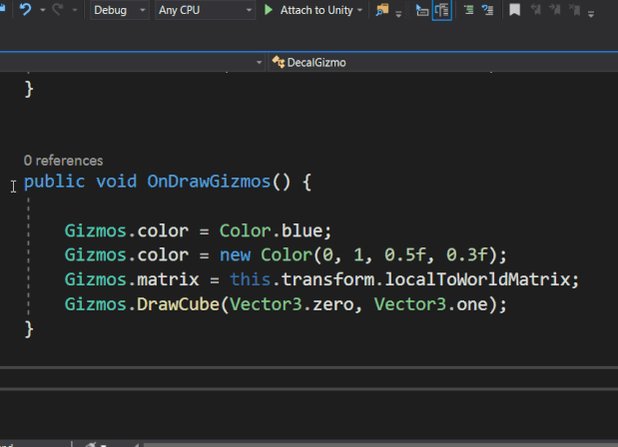Expand the Attach to Unity dropdown arrow
Screen dimensions: 618x447
tap(359, 10)
